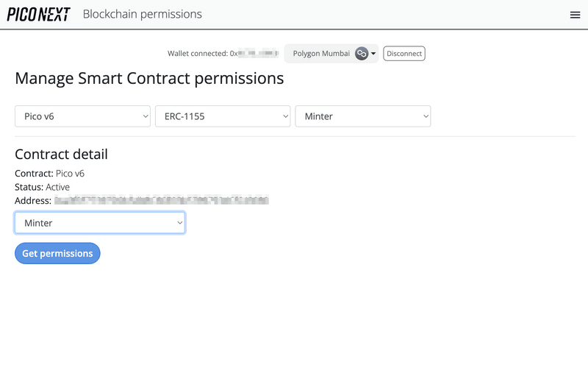The width and height of the screenshot is (588, 376).
Task: Click the Status: Active text
Action: [42, 187]
